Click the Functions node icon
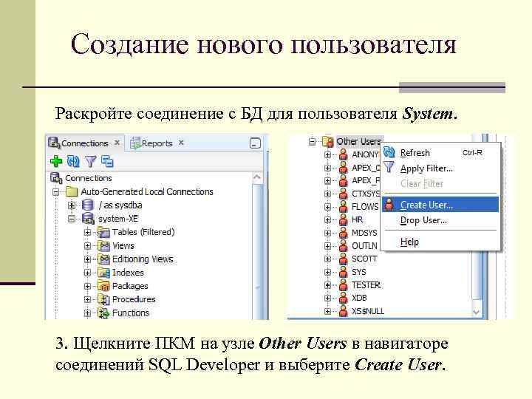This screenshot has width=532, height=399. click(x=103, y=313)
